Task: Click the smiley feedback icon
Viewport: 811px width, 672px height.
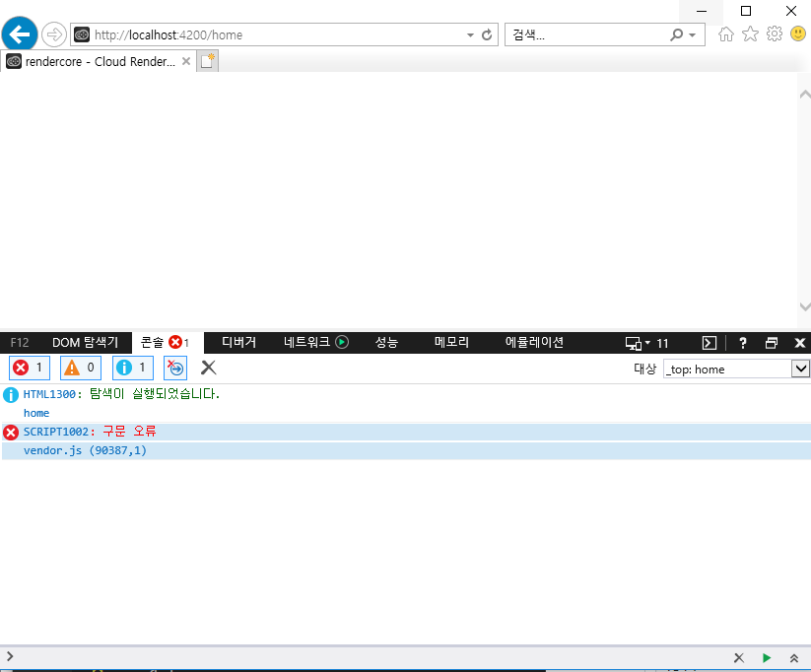Action: [797, 34]
